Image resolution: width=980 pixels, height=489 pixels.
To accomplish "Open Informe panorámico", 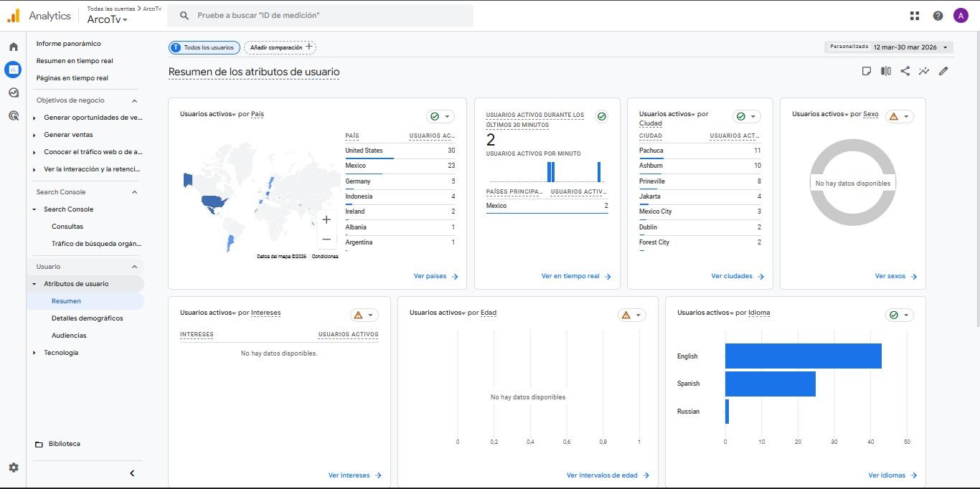I will click(x=69, y=44).
